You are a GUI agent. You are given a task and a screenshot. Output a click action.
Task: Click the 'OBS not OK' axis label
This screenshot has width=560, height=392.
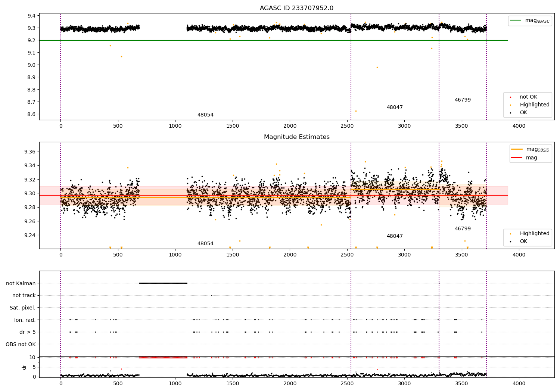(x=21, y=344)
